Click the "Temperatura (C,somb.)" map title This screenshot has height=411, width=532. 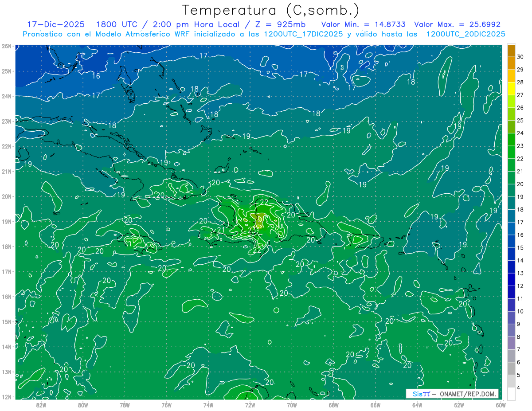[x=271, y=10]
